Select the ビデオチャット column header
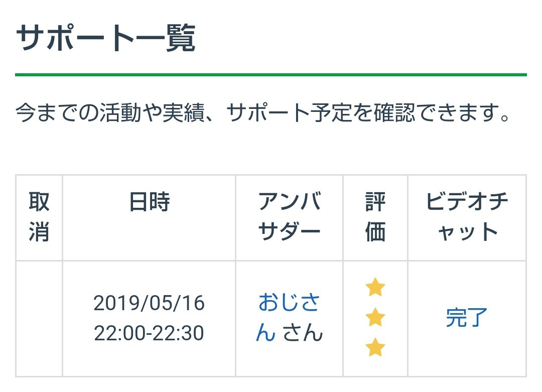This screenshot has width=542, height=392. pos(467,217)
